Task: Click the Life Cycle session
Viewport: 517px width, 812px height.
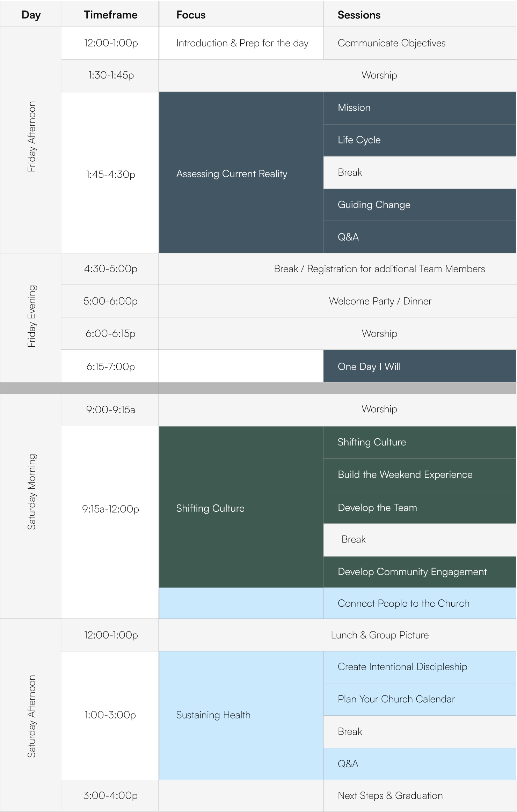Action: coord(420,140)
